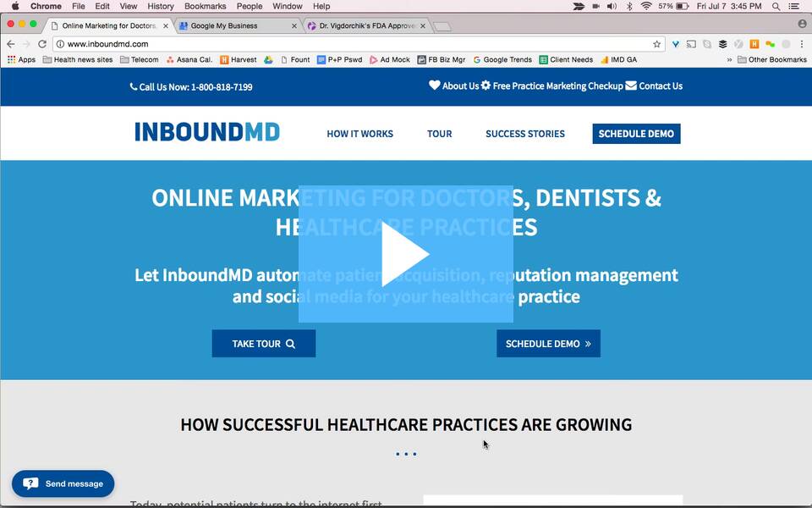This screenshot has width=812, height=508.
Task: Show hidden bookmarks via double chevron
Action: (729, 59)
